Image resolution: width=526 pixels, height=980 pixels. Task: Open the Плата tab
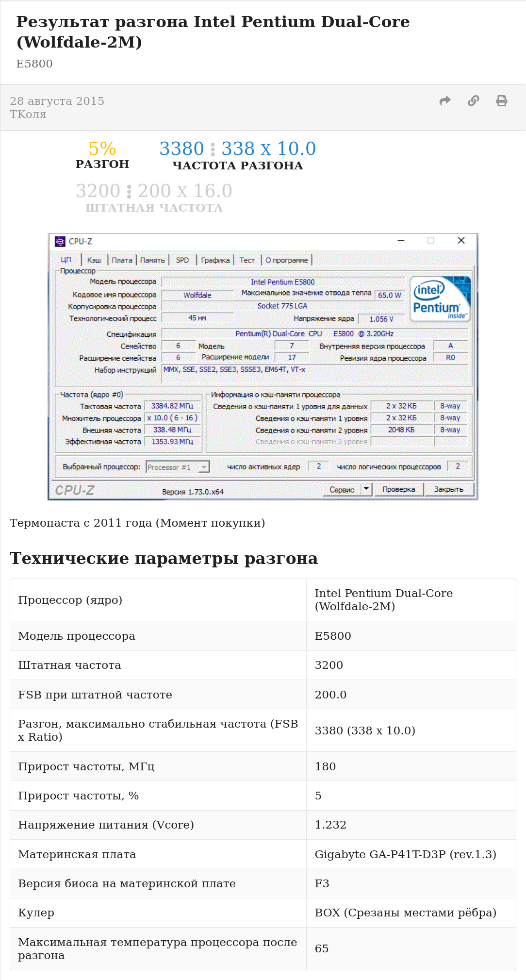click(x=122, y=260)
